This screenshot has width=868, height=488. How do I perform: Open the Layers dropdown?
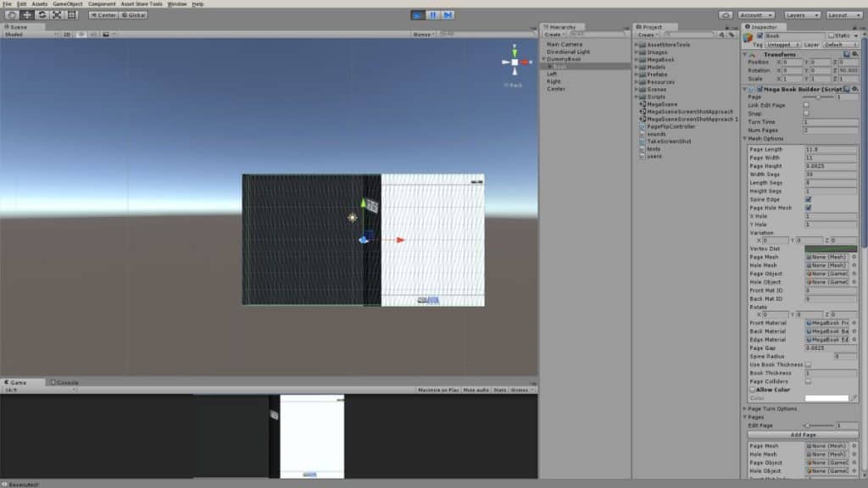pos(802,15)
